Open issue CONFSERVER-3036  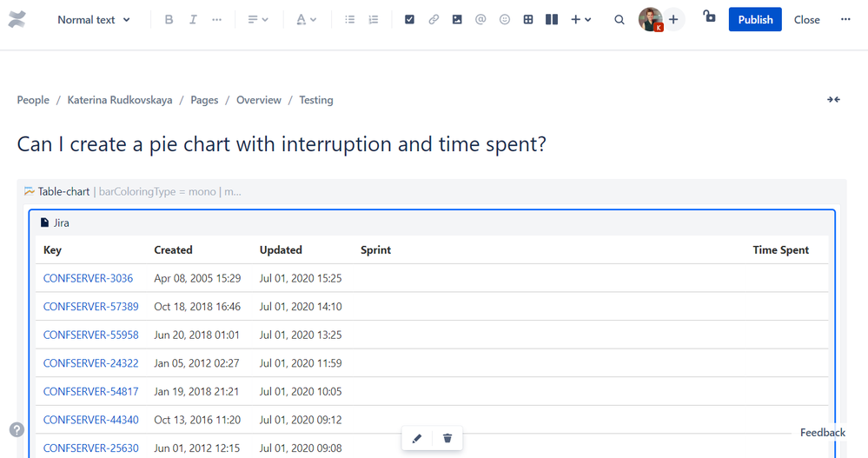[88, 278]
